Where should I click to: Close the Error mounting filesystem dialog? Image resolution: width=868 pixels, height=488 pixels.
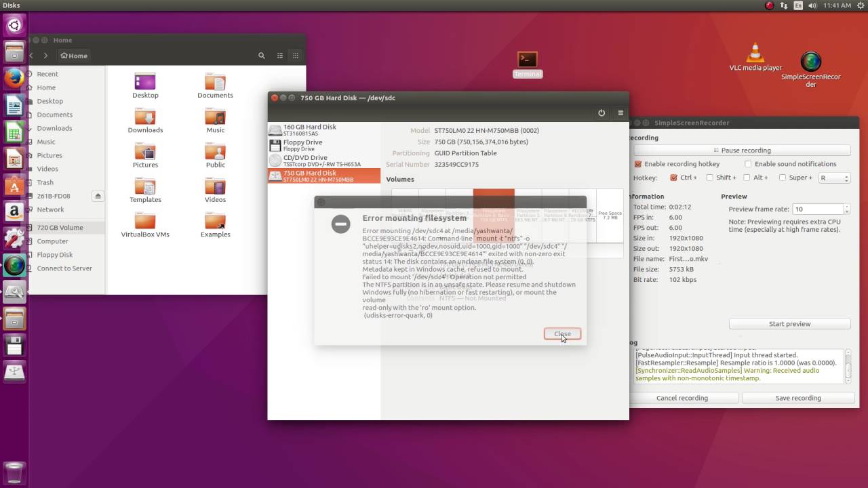tap(562, 333)
